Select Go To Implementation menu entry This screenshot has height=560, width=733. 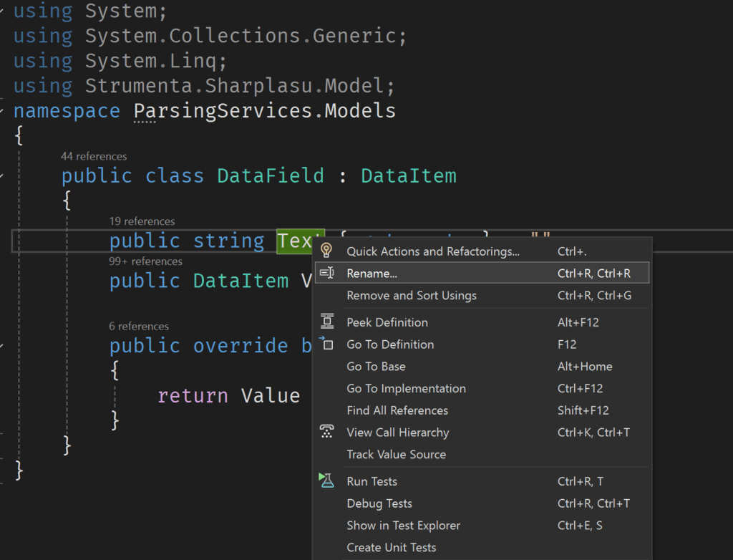pyautogui.click(x=406, y=388)
